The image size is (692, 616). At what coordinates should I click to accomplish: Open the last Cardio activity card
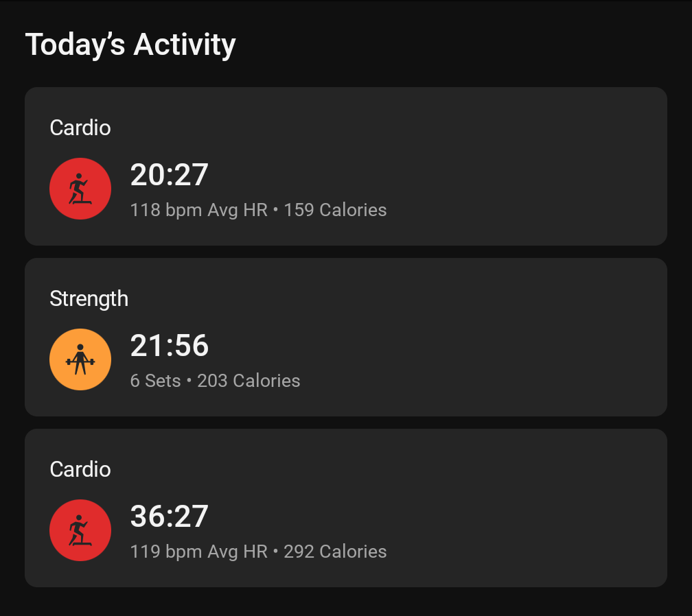[x=345, y=508]
